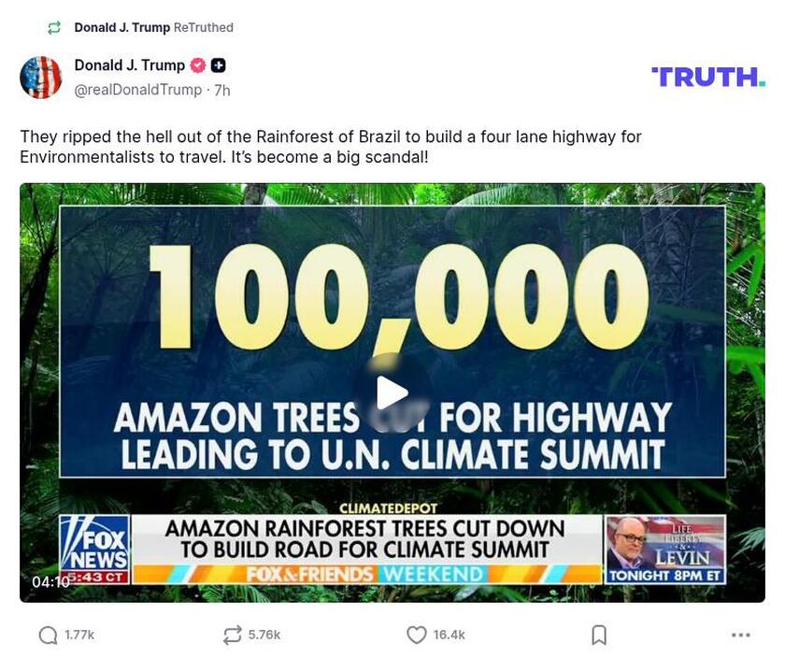The height and width of the screenshot is (672, 785).
Task: Bookmark this Truth post
Action: 599,636
